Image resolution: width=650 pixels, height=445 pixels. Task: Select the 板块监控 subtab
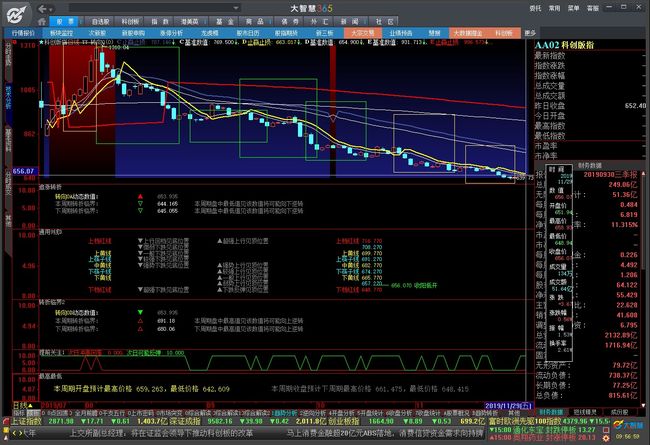pyautogui.click(x=61, y=33)
